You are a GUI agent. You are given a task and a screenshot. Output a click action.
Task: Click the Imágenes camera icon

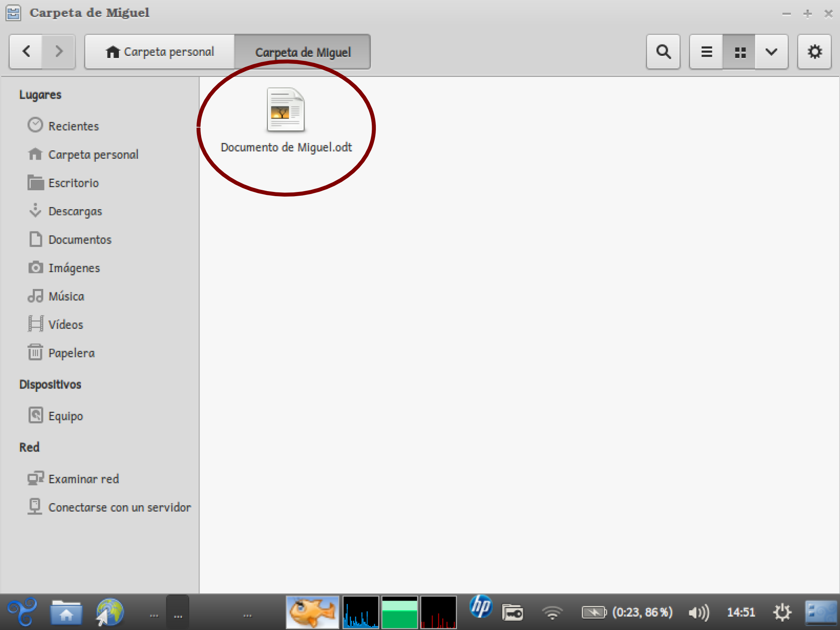(36, 267)
